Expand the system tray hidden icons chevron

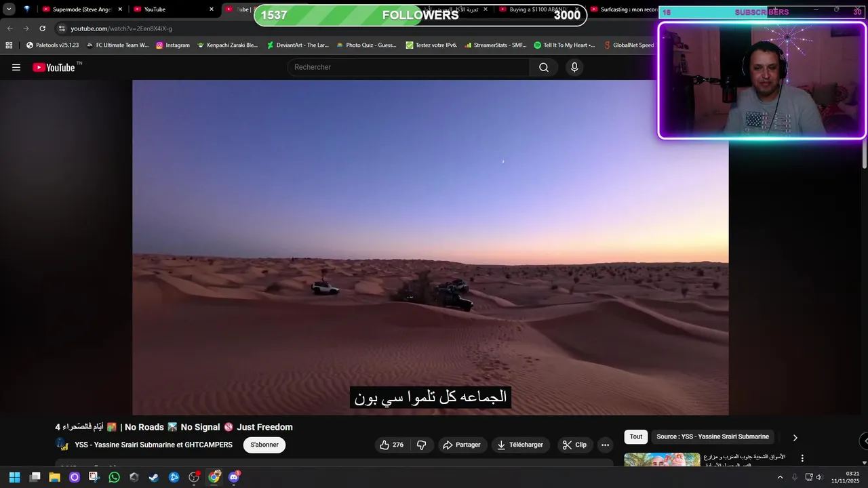(x=780, y=477)
